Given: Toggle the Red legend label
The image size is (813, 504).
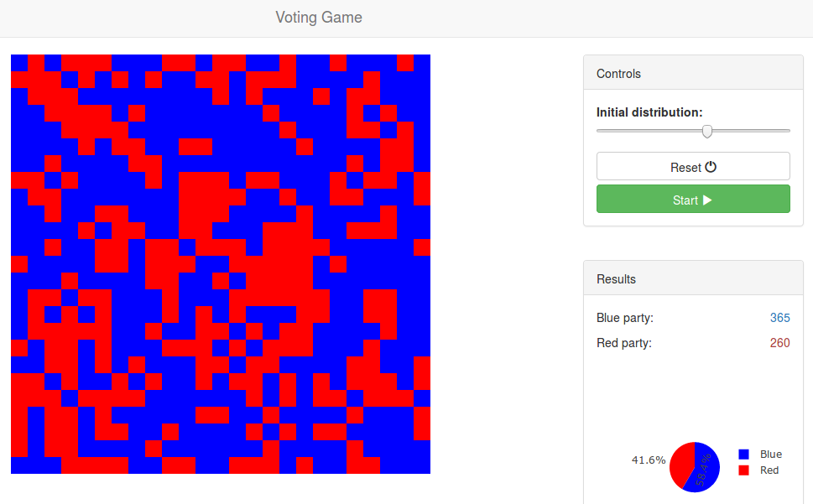Looking at the screenshot, I should coord(769,470).
